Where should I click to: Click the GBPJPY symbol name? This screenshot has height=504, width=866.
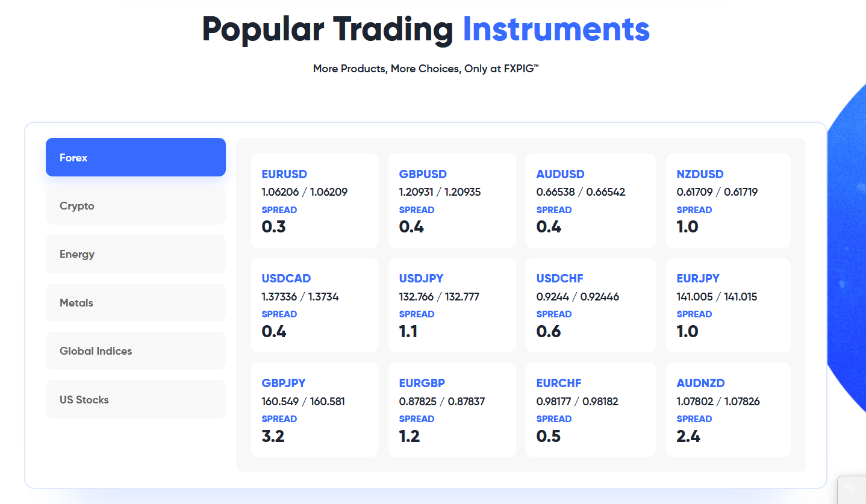tap(284, 383)
